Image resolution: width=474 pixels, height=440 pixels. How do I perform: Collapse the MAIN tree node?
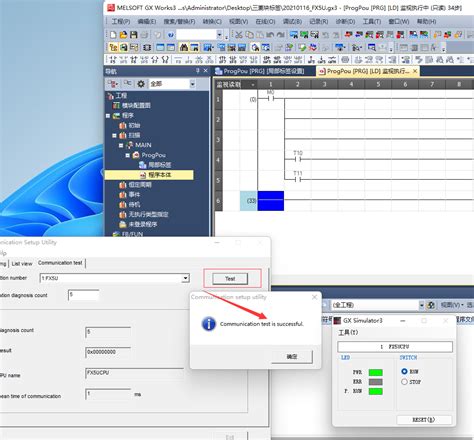click(121, 145)
